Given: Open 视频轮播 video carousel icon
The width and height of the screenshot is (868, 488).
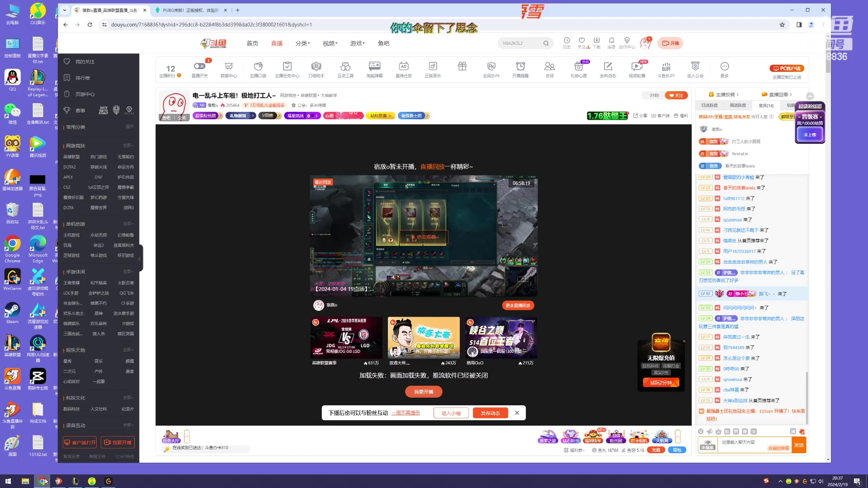Looking at the screenshot, I should tap(637, 66).
